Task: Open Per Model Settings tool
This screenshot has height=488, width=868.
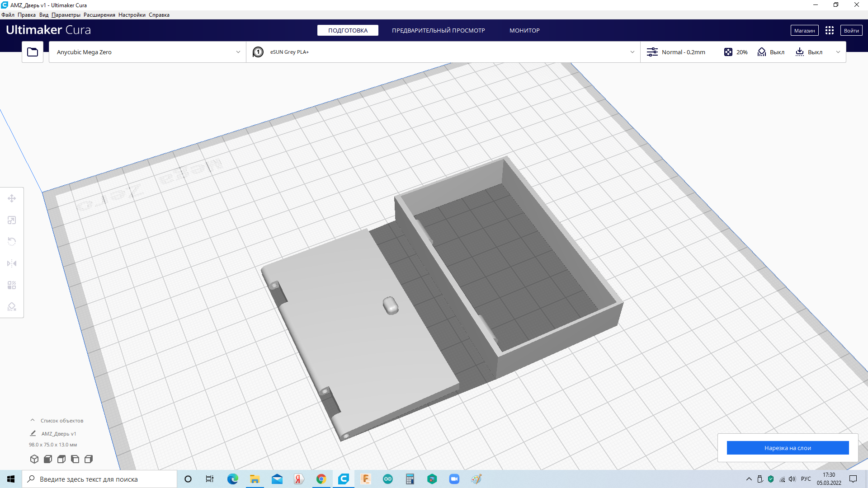Action: [12, 285]
